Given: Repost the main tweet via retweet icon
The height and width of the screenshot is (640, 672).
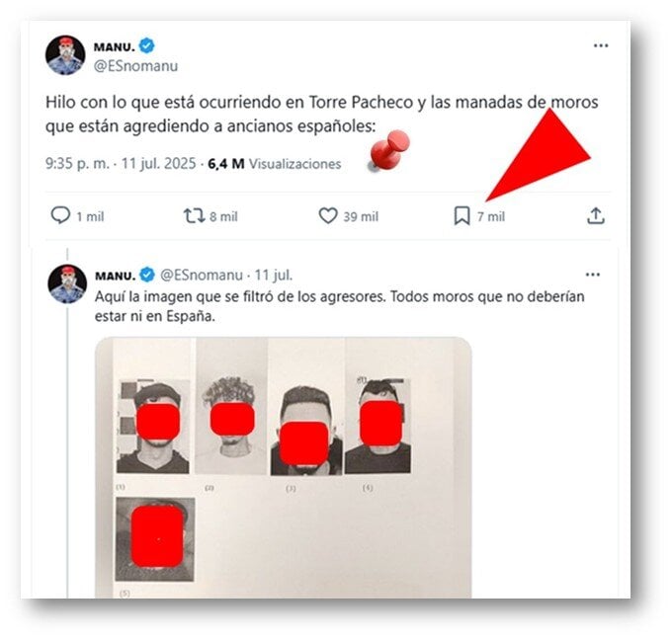Looking at the screenshot, I should [x=194, y=216].
